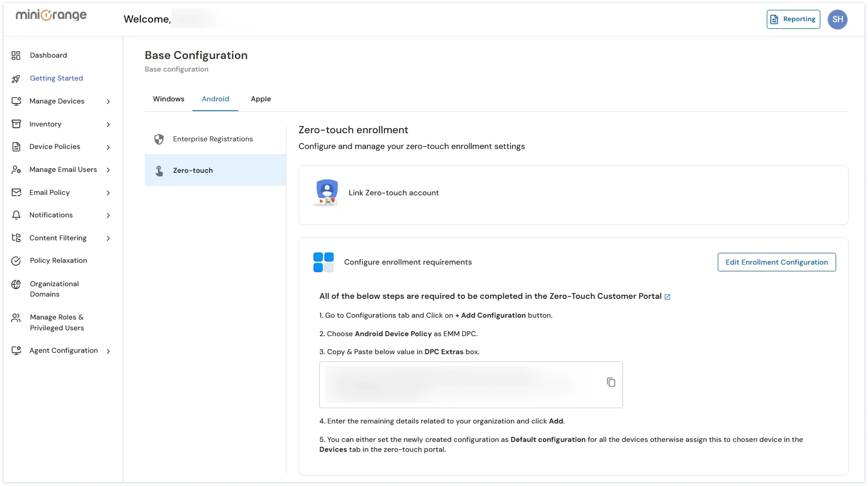The width and height of the screenshot is (868, 486).
Task: Expand the Manage Devices section
Action: [108, 102]
